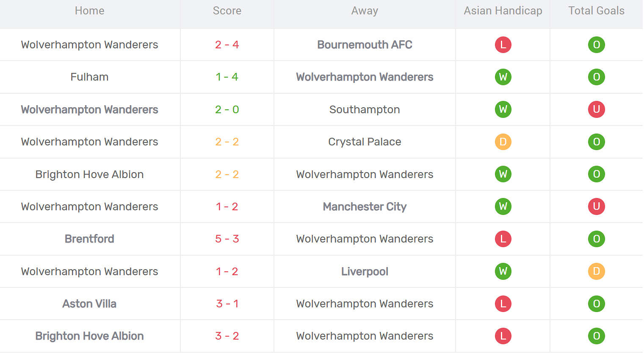Click green O badge in Aston Villa row

596,304
